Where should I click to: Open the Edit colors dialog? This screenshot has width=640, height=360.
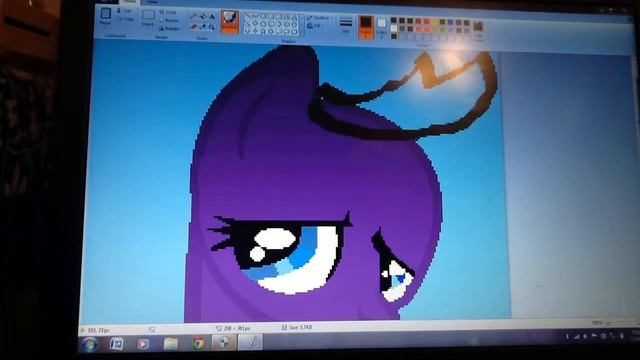(478, 30)
